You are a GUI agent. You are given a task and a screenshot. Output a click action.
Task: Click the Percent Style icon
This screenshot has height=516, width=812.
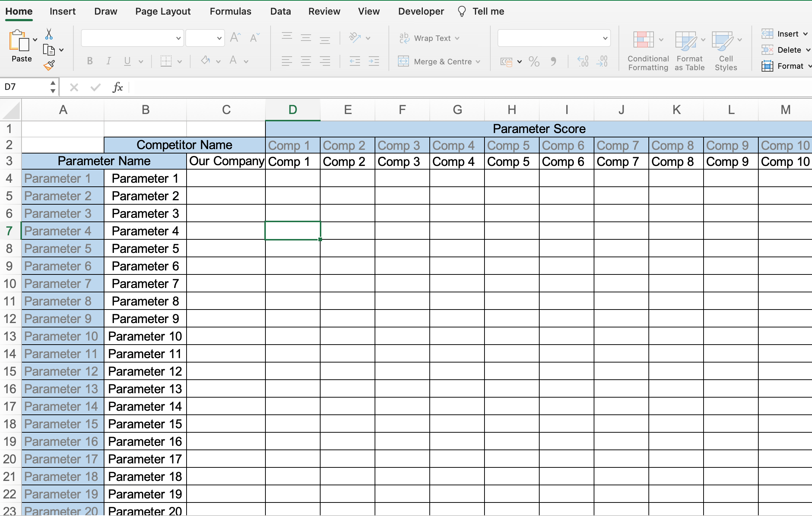point(534,61)
